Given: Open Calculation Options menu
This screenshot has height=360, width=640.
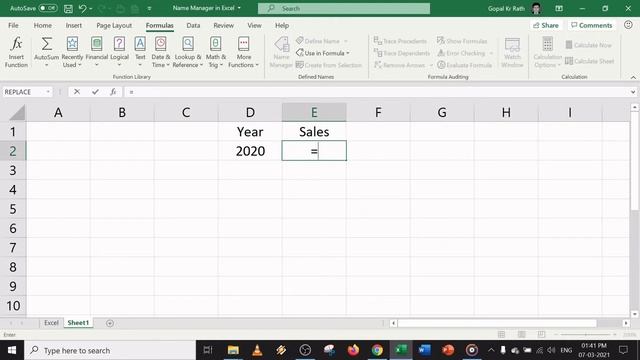Looking at the screenshot, I should pos(547,52).
